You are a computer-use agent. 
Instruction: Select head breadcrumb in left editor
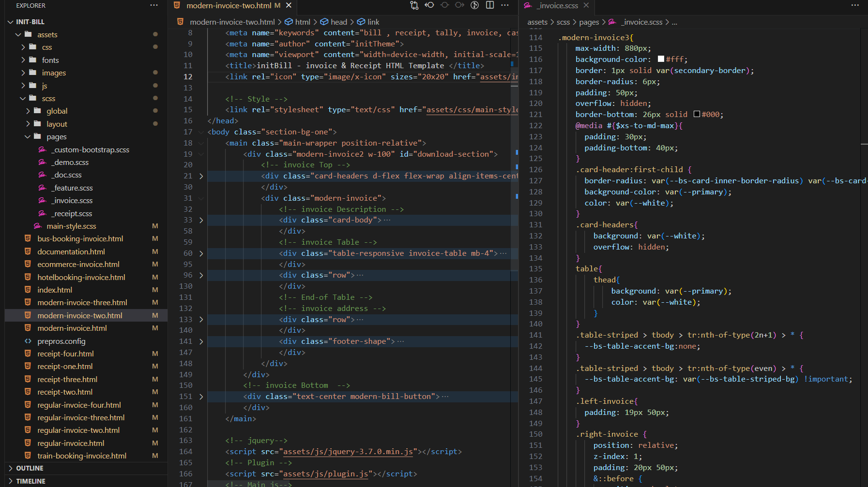point(339,22)
